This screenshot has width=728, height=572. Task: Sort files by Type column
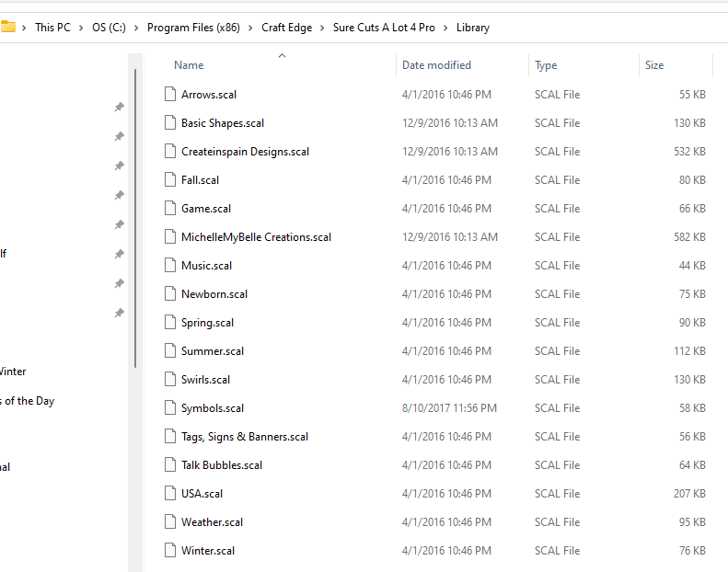[546, 65]
